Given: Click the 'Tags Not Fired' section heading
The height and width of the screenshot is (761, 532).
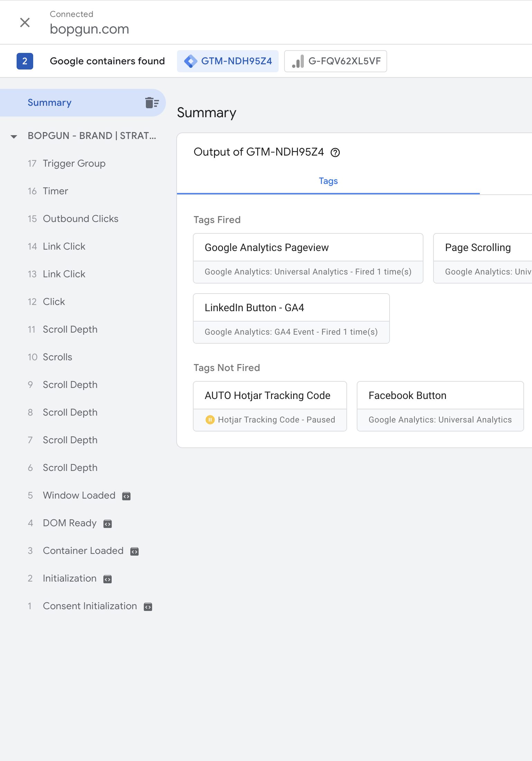Looking at the screenshot, I should click(227, 368).
